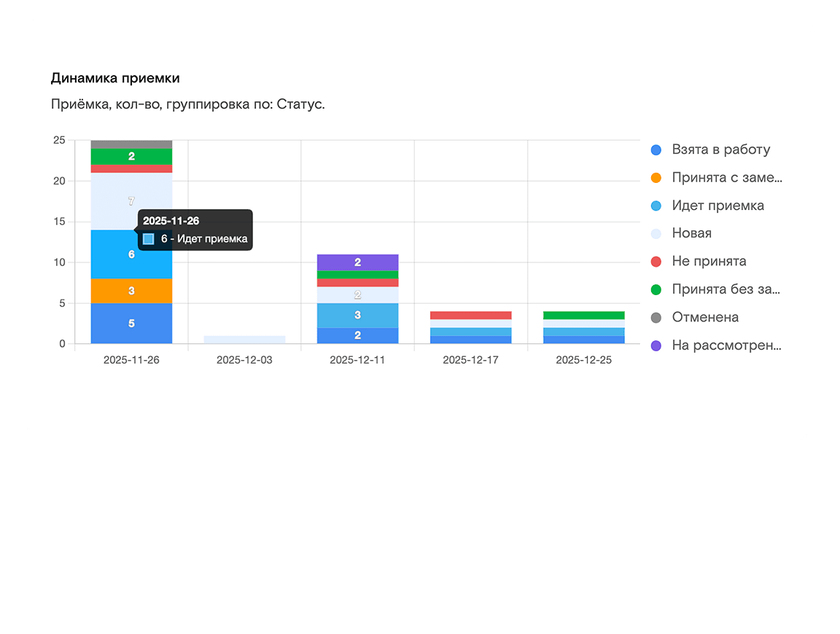Click the pale 'Новая' legend dot

pyautogui.click(x=656, y=234)
